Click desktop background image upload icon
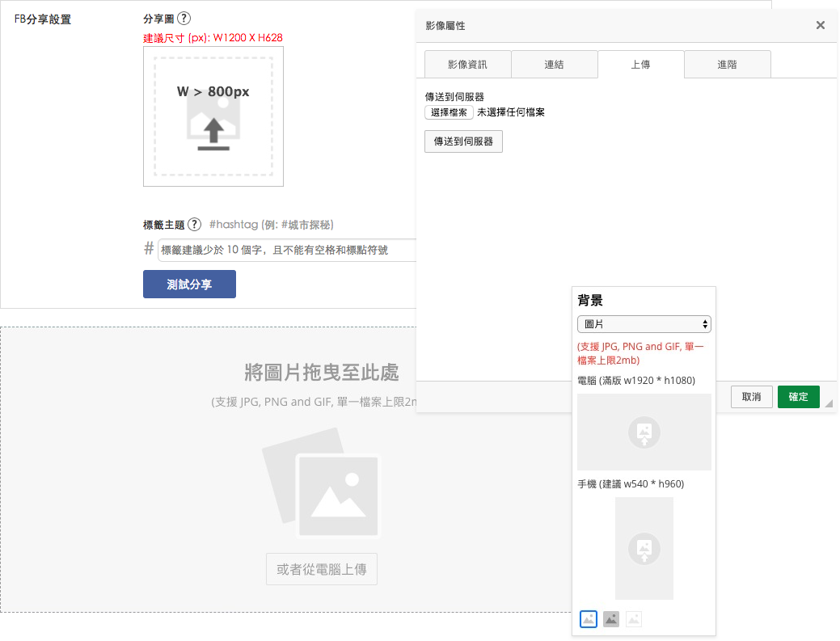 pos(644,432)
